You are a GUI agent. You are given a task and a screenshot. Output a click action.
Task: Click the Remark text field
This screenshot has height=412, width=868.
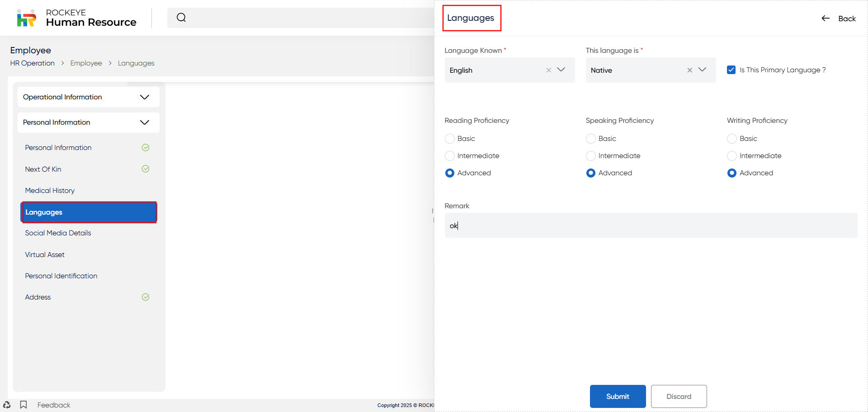tap(651, 225)
